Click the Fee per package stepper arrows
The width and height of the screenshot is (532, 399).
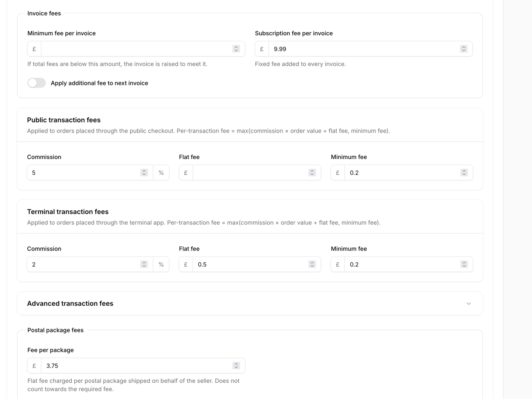click(236, 366)
